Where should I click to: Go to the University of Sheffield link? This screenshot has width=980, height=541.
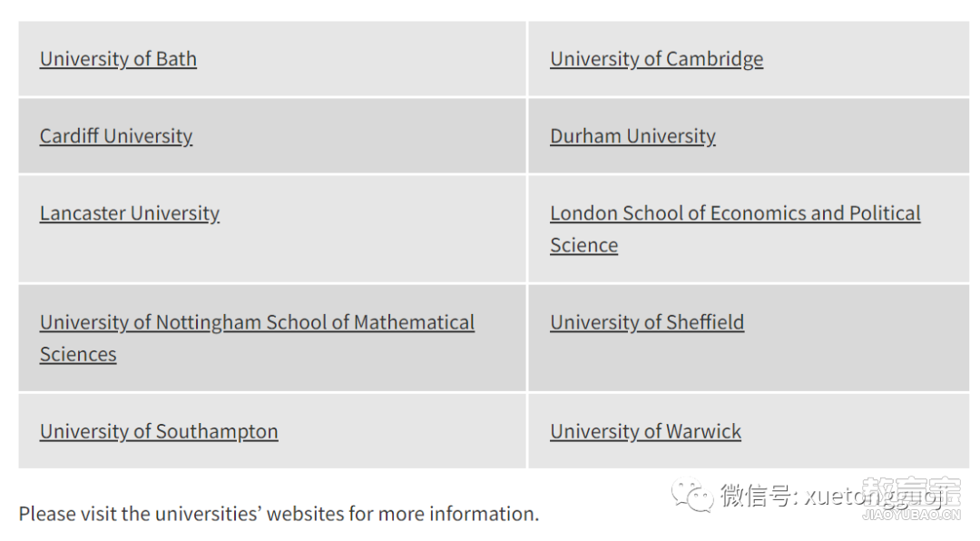(647, 322)
